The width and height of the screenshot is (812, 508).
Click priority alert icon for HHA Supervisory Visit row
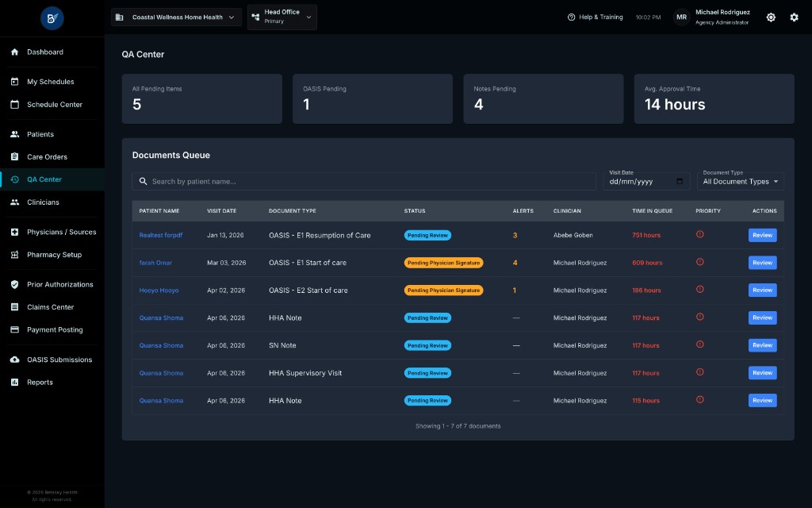click(x=699, y=371)
